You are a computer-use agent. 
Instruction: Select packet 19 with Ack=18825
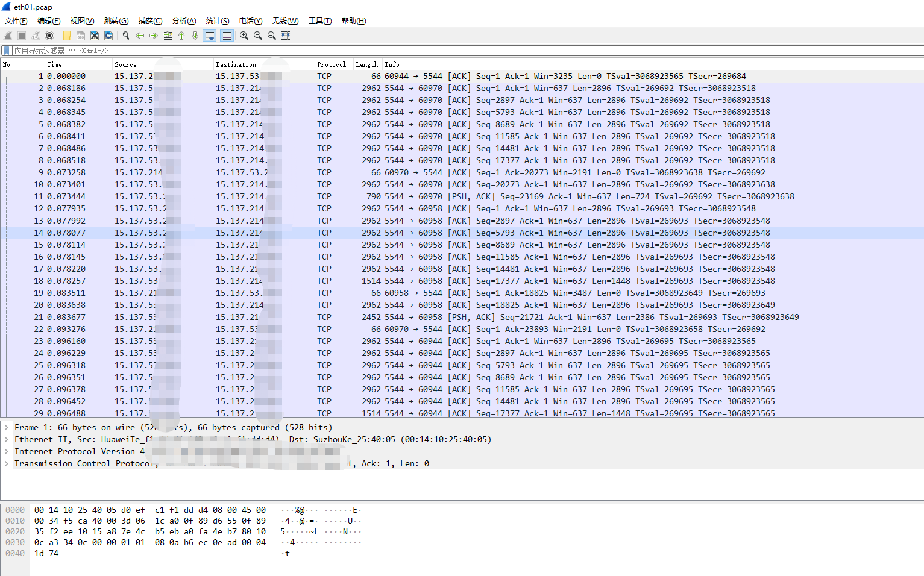[462, 293]
